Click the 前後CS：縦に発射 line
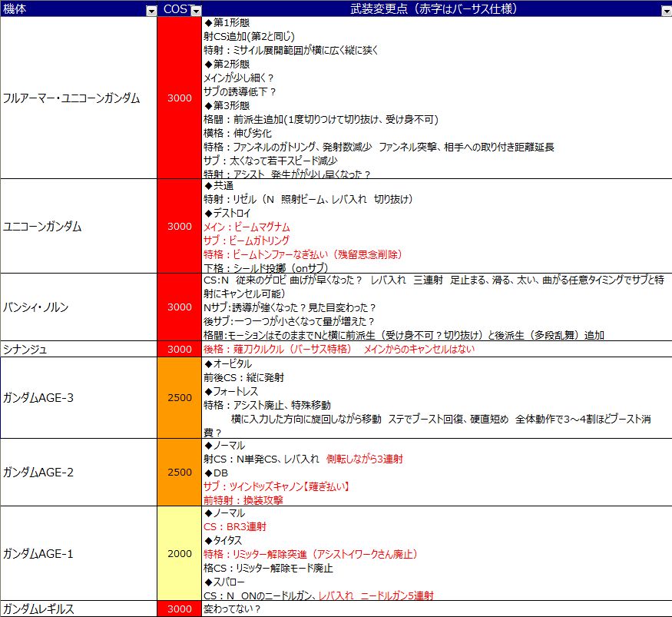672x617 pixels. click(x=244, y=377)
